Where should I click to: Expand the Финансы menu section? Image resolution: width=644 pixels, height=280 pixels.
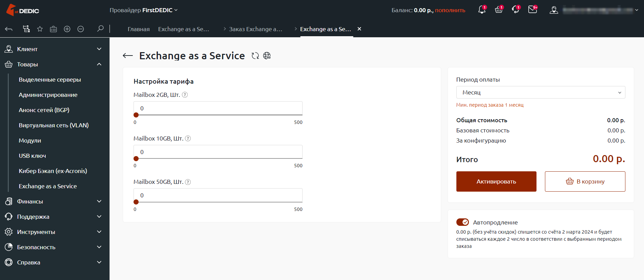55,201
